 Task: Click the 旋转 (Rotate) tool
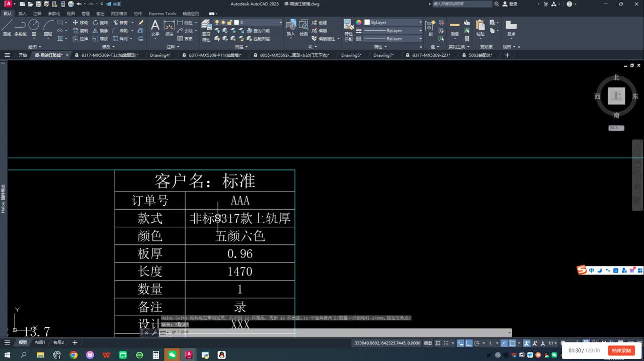100,23
